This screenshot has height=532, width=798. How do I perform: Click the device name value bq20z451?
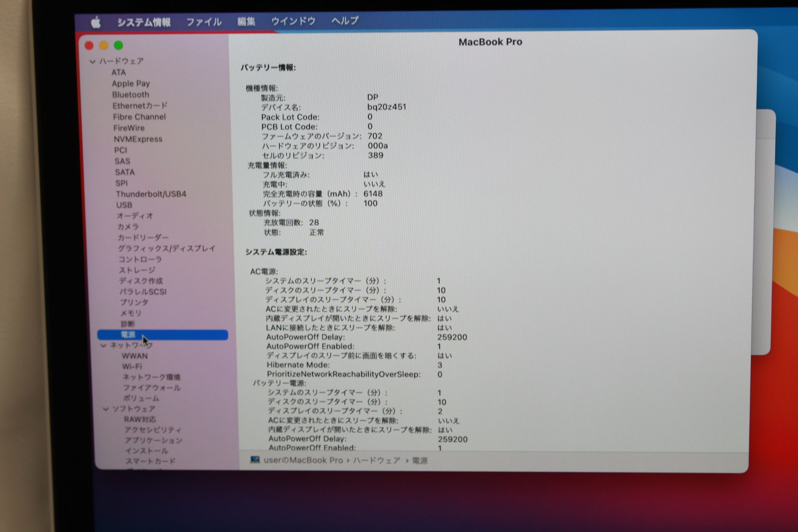point(387,107)
